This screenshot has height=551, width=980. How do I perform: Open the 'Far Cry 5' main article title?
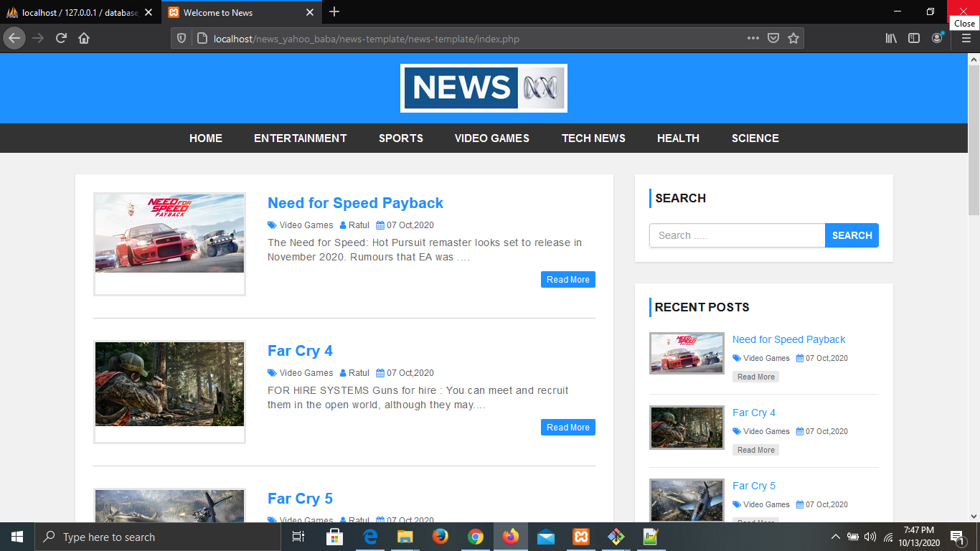(x=300, y=499)
